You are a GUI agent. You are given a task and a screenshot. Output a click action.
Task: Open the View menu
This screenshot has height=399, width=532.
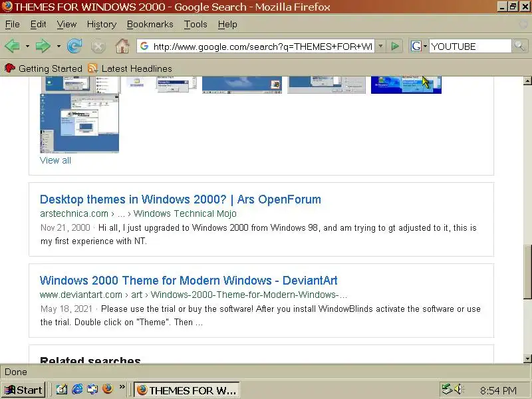click(x=66, y=25)
